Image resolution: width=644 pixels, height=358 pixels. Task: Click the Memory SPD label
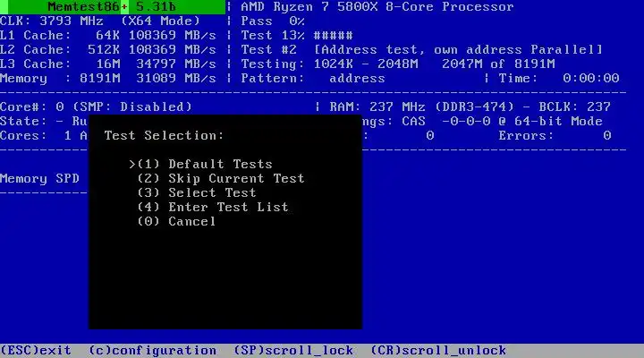(40, 179)
